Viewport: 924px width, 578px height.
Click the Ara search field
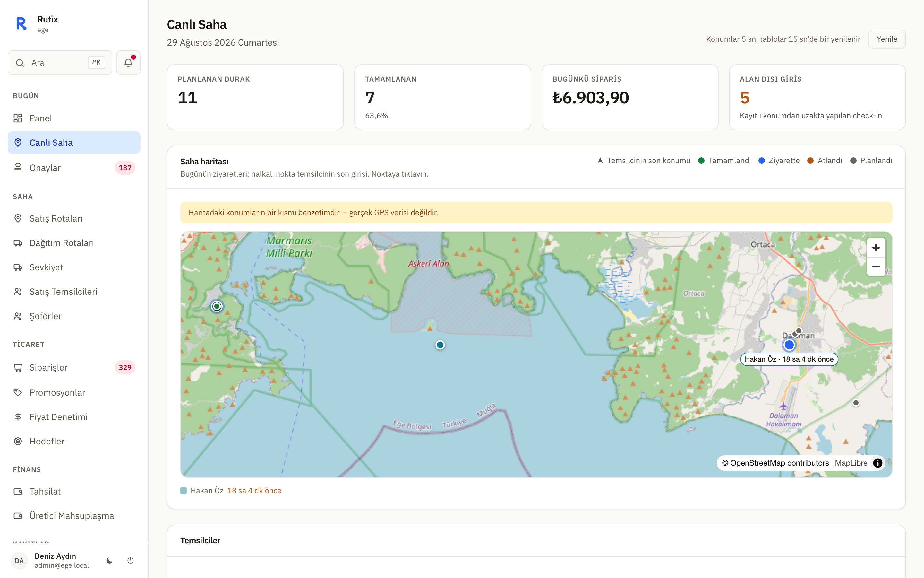(x=60, y=63)
